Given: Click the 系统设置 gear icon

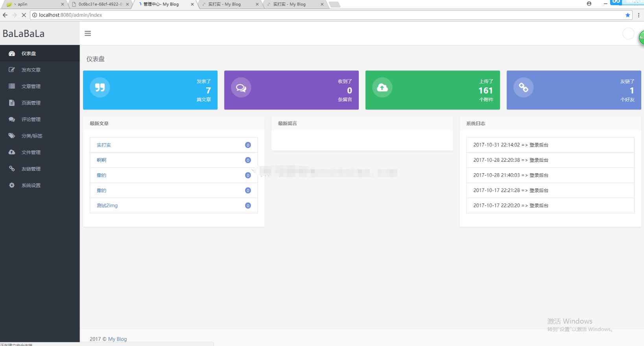Looking at the screenshot, I should pos(12,185).
